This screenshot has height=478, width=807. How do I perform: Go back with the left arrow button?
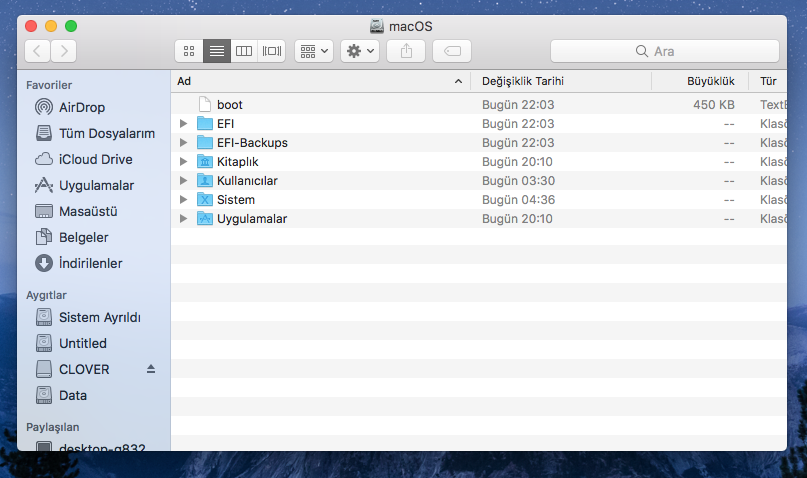(38, 51)
